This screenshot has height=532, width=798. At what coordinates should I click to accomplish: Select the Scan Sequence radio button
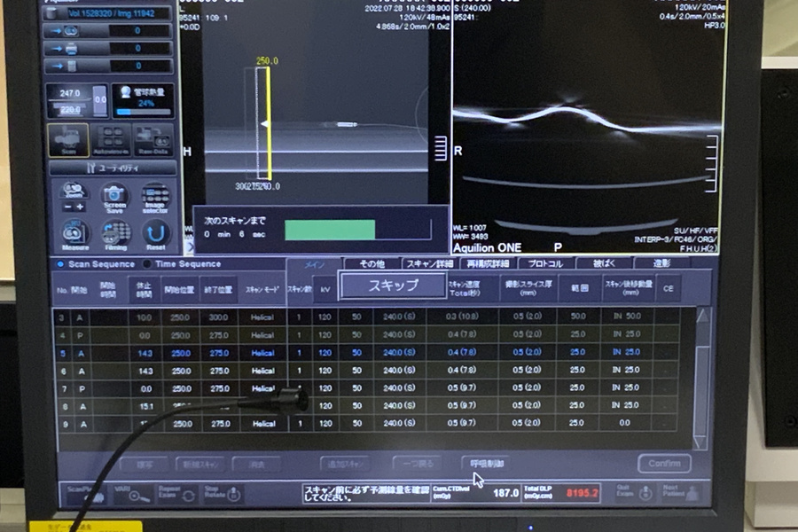pyautogui.click(x=60, y=264)
